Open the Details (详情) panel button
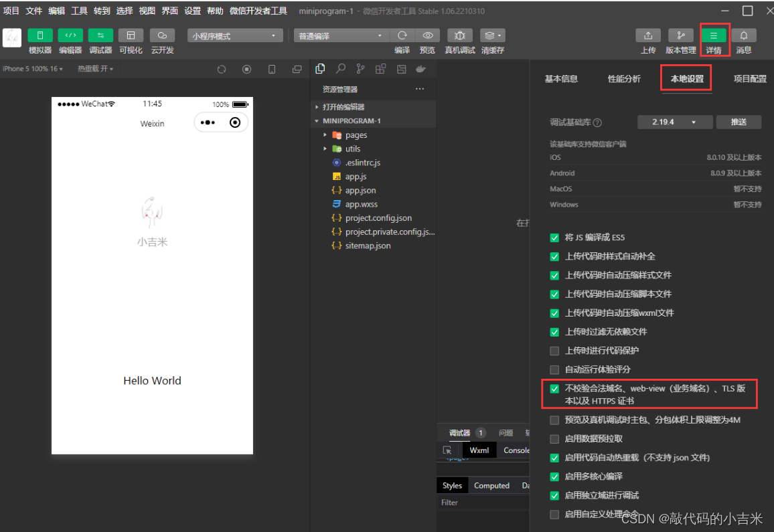The width and height of the screenshot is (774, 532). coord(713,35)
